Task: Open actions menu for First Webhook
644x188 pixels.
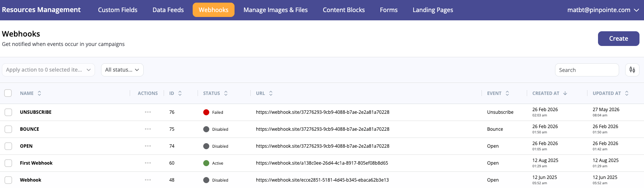Action: (148, 163)
